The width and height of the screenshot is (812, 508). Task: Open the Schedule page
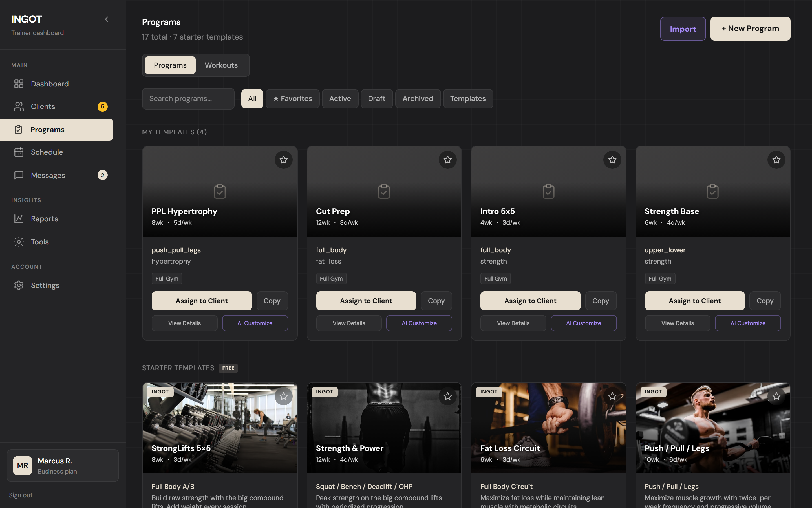[x=56, y=152]
